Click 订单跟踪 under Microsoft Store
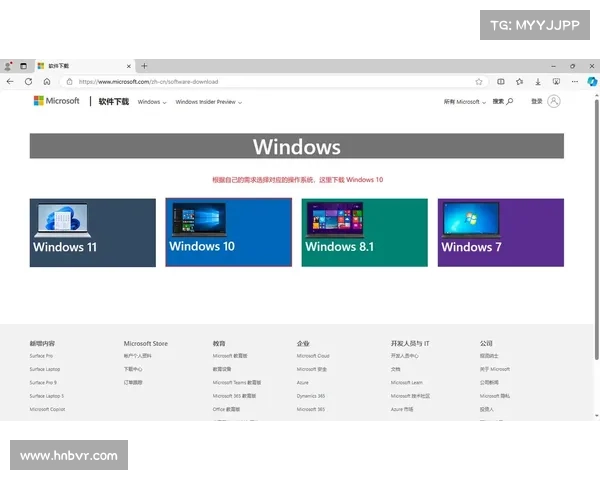This screenshot has height=480, width=600. click(133, 382)
